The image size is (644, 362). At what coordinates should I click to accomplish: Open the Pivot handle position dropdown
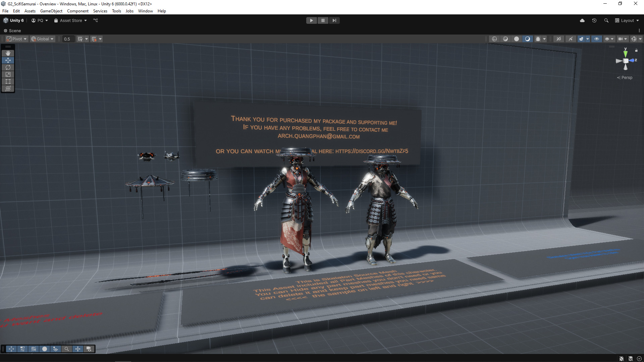(x=16, y=39)
